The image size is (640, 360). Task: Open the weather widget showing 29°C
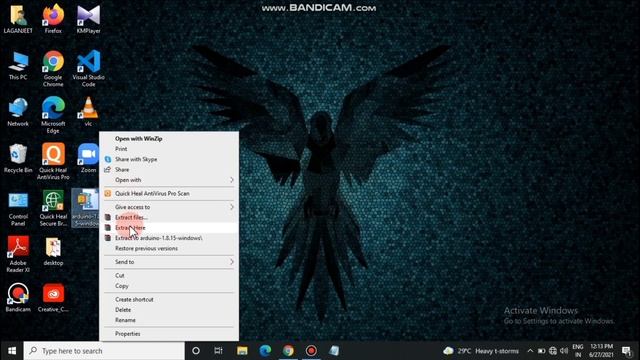pyautogui.click(x=481, y=351)
